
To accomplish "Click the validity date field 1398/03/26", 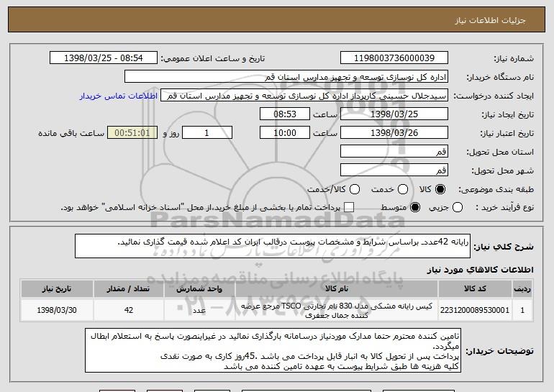I will [394, 133].
